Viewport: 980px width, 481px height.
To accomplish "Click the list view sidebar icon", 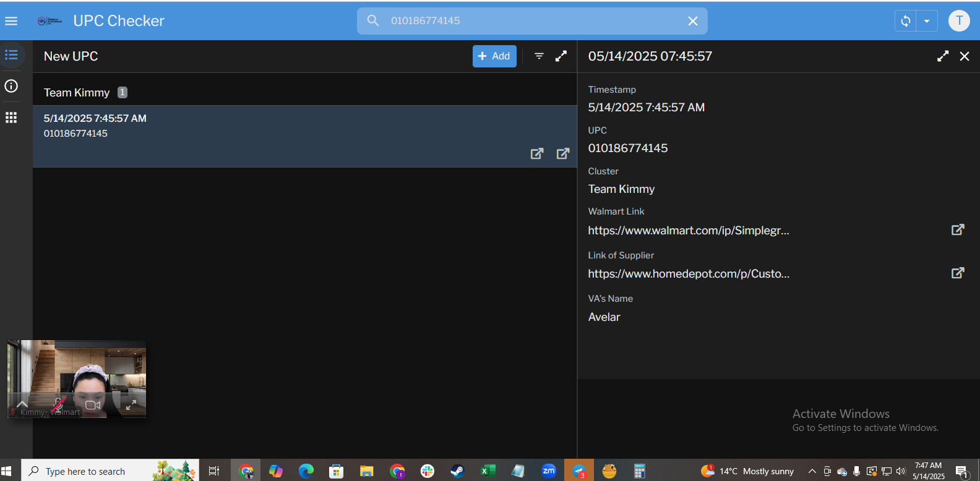I will [11, 55].
